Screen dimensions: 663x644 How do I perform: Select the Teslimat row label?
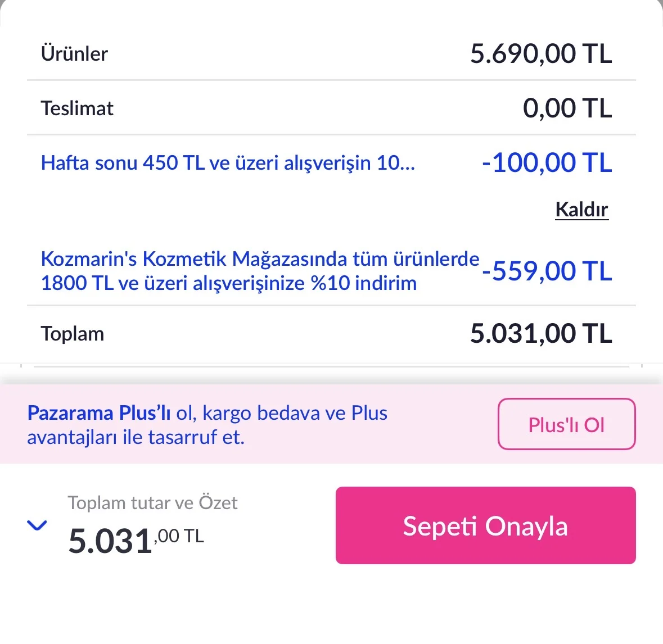[x=77, y=108]
